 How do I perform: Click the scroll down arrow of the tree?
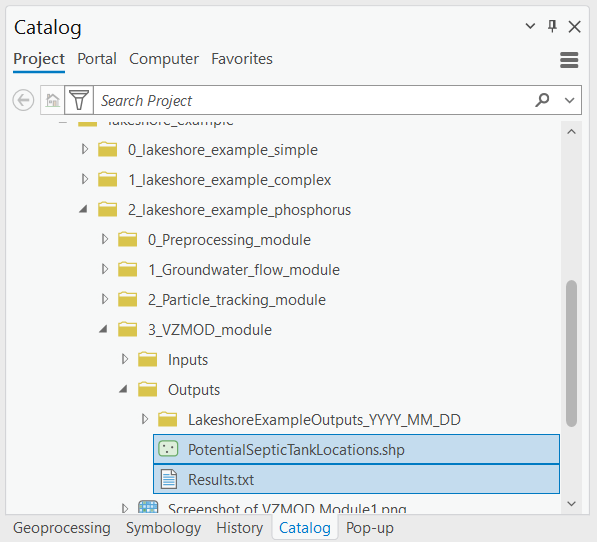pyautogui.click(x=571, y=504)
